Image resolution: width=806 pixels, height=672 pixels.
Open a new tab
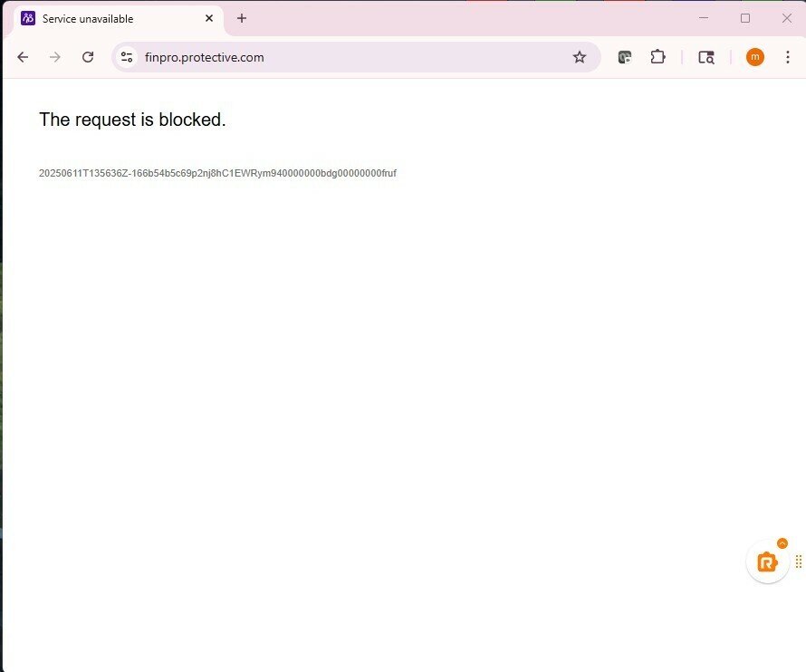(x=242, y=18)
